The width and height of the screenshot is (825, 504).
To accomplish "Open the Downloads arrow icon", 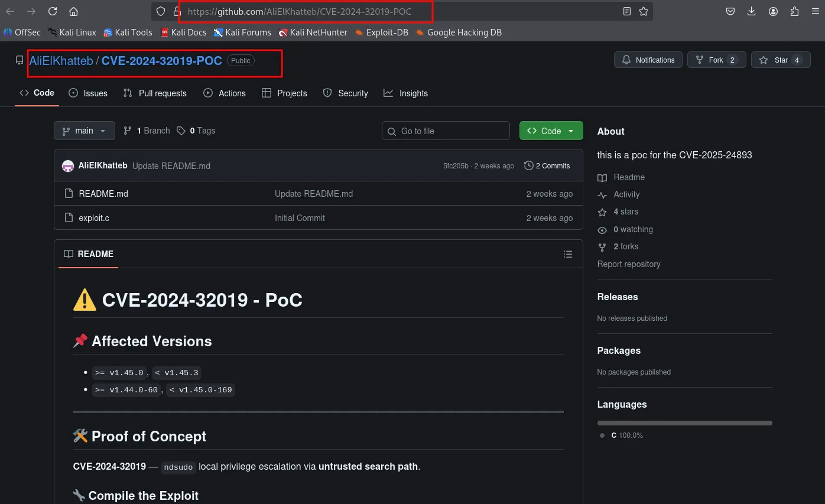I will pos(752,11).
